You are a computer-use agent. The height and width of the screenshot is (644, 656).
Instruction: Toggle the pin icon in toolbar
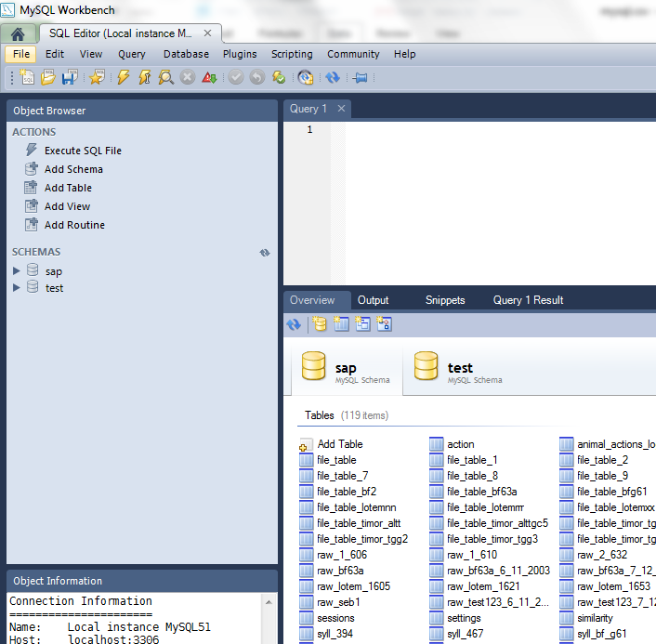(x=360, y=78)
